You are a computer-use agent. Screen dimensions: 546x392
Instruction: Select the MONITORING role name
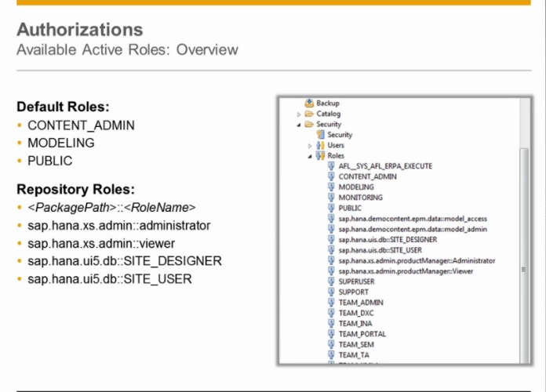pos(361,198)
